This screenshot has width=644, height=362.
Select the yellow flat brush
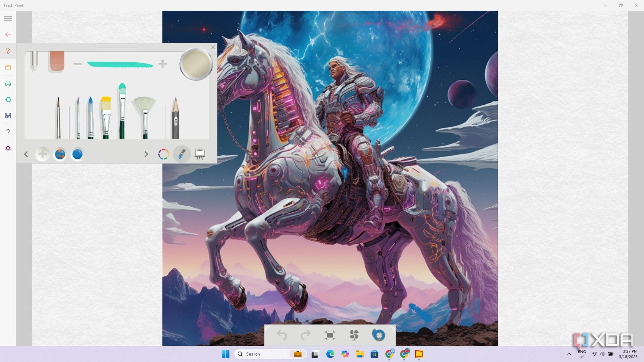pos(106,118)
